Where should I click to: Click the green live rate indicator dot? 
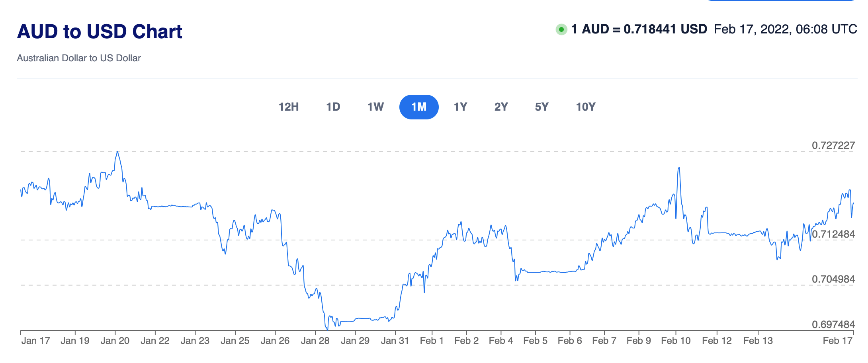tap(561, 29)
